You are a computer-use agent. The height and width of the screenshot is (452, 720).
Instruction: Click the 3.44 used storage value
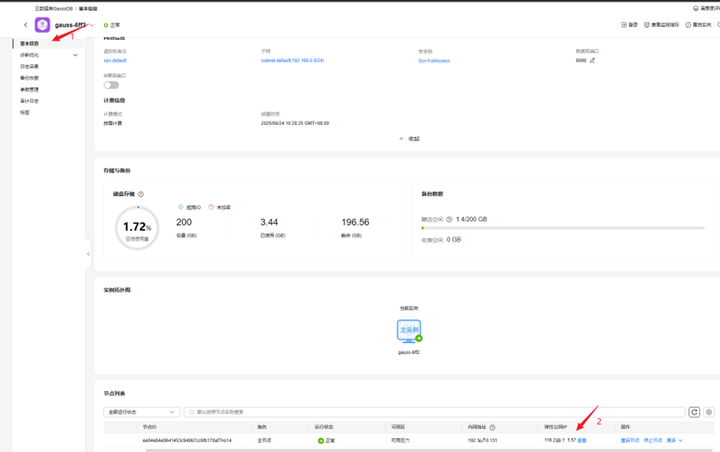pyautogui.click(x=269, y=222)
